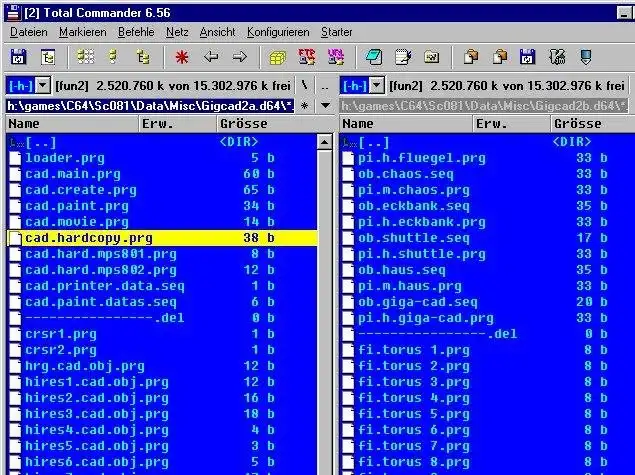Click the left path field Gigcad2a.d64
Screen dimensions: 635x475
150,106
